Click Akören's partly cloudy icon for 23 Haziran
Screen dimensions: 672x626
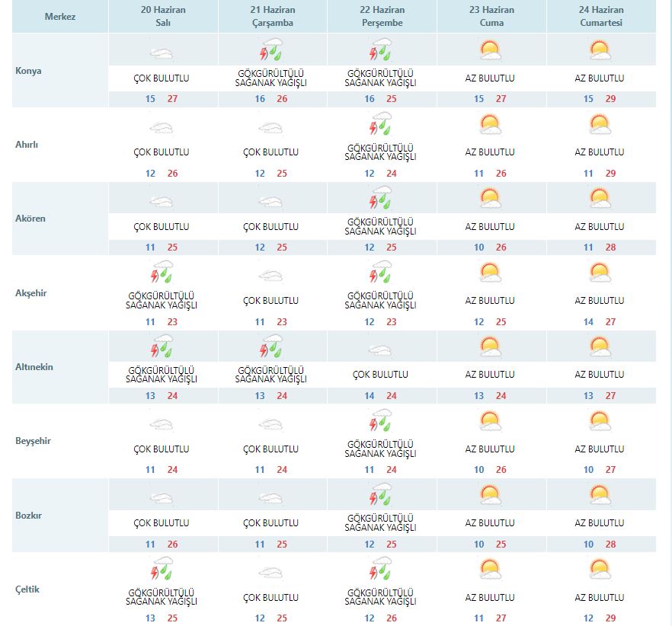pos(489,197)
